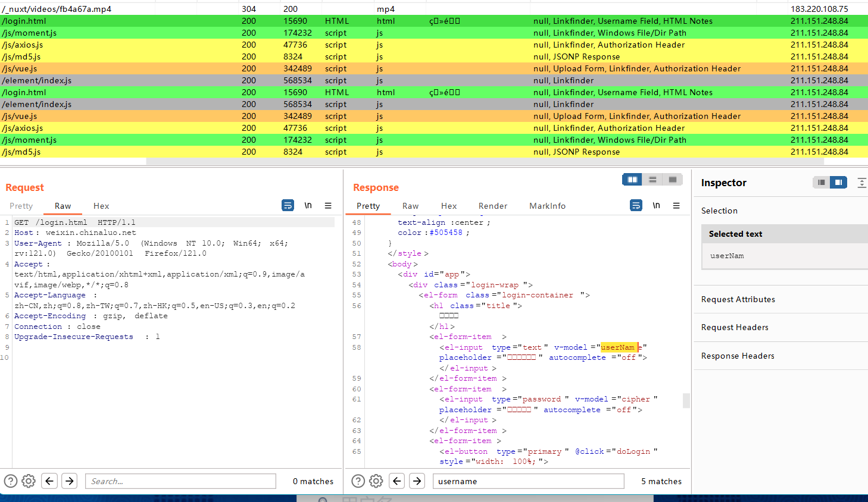Open Response search settings gear

(376, 481)
